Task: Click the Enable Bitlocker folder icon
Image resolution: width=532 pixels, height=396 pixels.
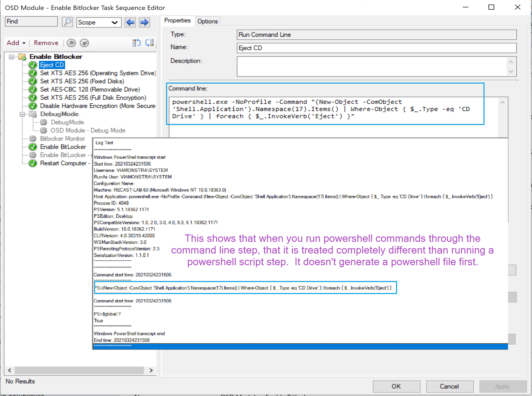Action: [x=22, y=57]
